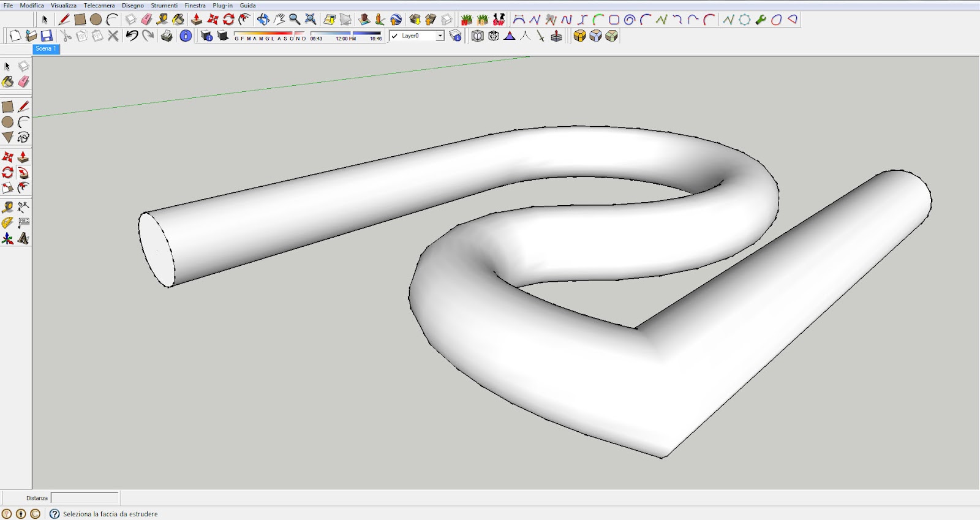This screenshot has width=980, height=520.
Task: Select the 3D Text tool
Action: [23, 238]
